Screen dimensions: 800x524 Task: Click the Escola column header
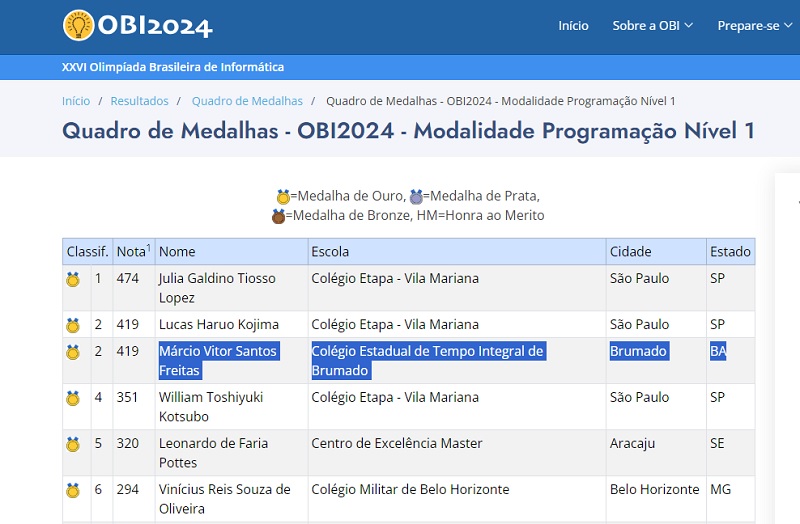click(x=330, y=251)
